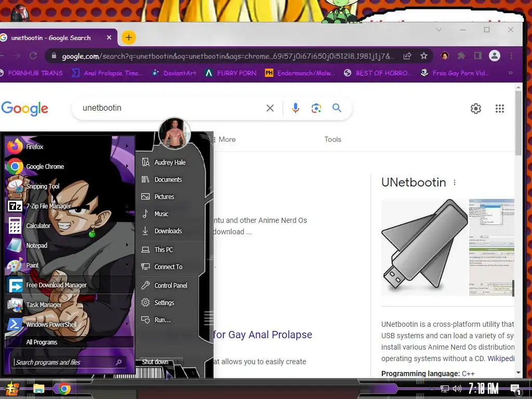This screenshot has height=399, width=532.
Task: Open 7-Zip File Manager
Action: 70,206
